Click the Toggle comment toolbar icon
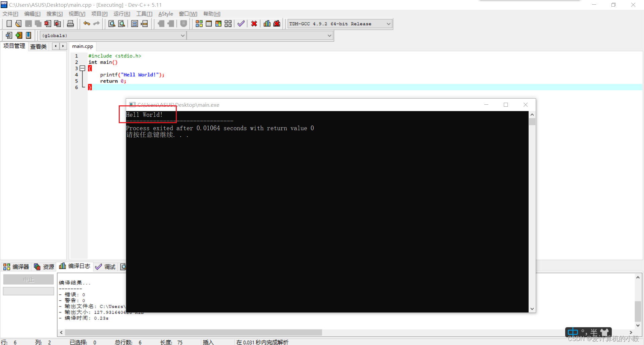Image resolution: width=644 pixels, height=345 pixels. click(x=183, y=23)
